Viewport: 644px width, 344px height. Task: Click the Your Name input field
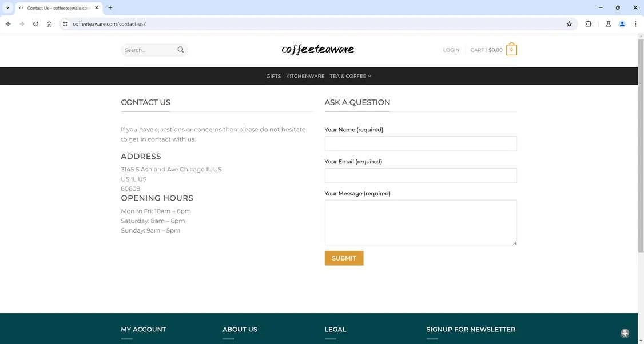[x=420, y=143]
